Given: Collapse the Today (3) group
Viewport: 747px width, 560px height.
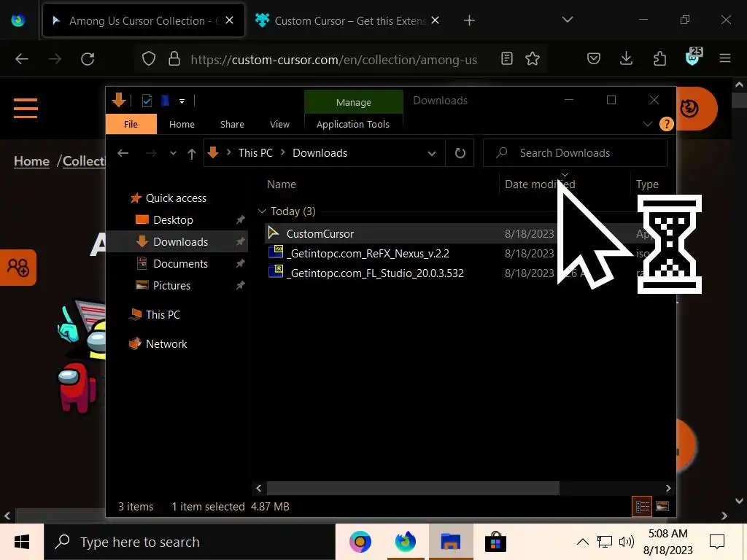Looking at the screenshot, I should pos(262,211).
